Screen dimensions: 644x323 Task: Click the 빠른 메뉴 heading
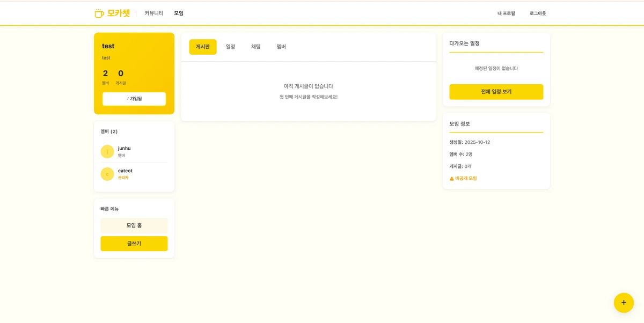coord(109,209)
